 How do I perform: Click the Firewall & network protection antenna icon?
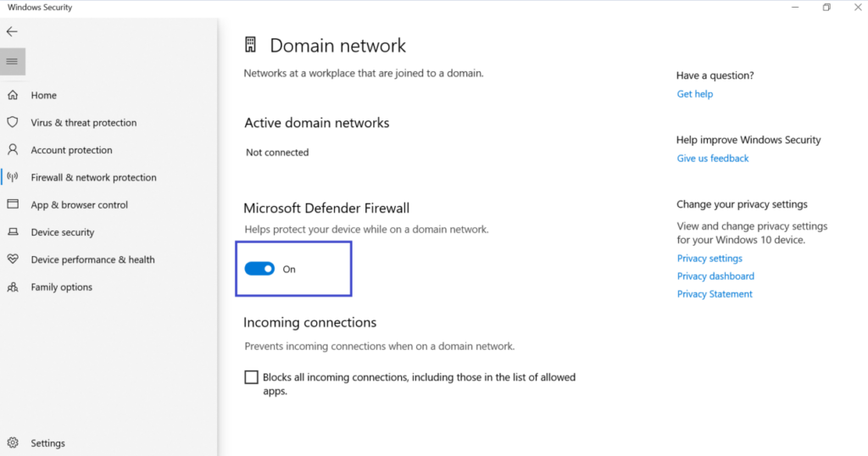coord(13,177)
